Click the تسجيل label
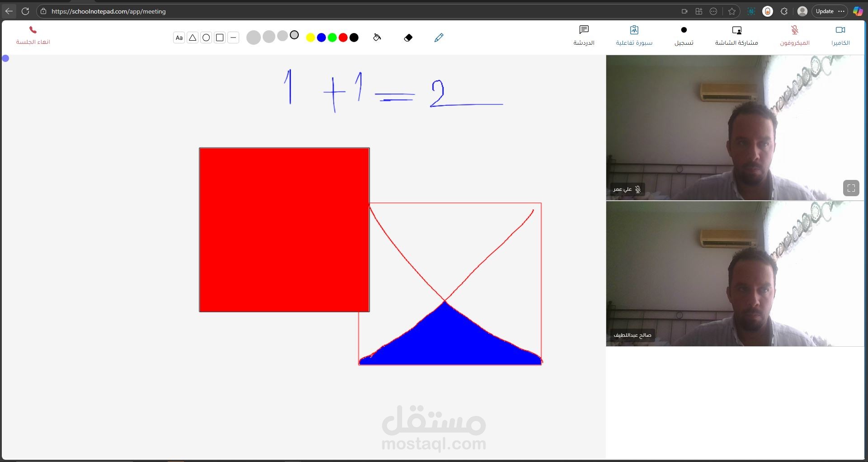The height and width of the screenshot is (462, 868). coord(684,43)
